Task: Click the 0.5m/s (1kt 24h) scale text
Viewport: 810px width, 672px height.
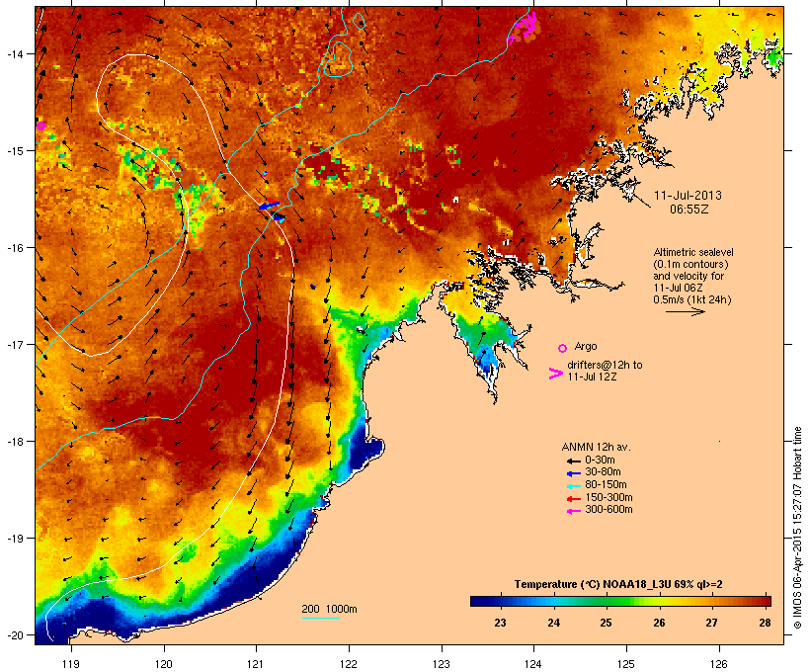Action: [692, 299]
